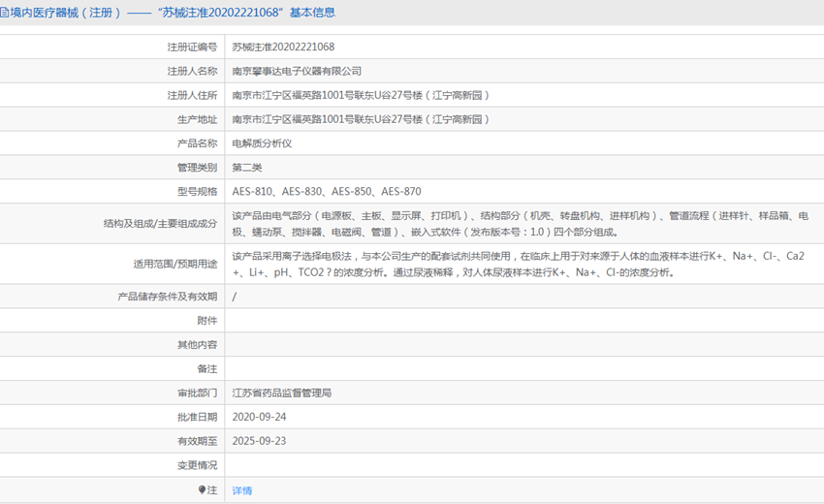
Task: Click the 管理类别 label
Action: [x=197, y=168]
